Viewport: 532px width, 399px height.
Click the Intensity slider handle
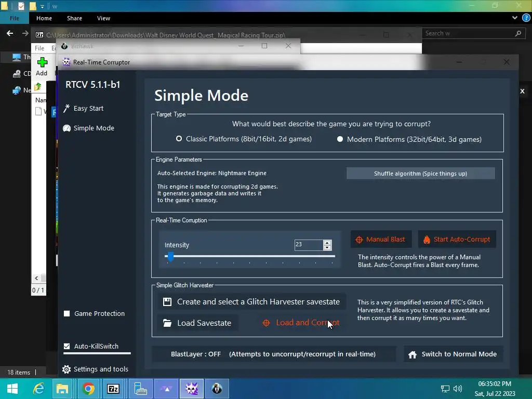(170, 257)
